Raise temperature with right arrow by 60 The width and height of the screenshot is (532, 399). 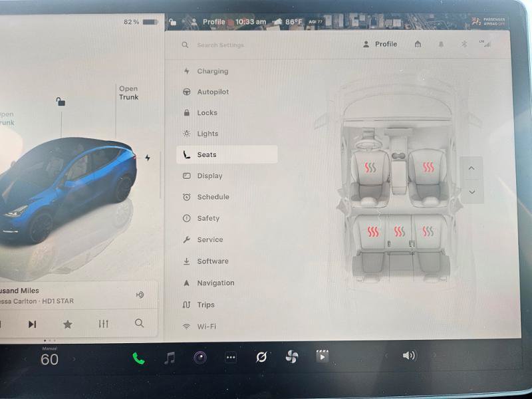[x=74, y=359]
